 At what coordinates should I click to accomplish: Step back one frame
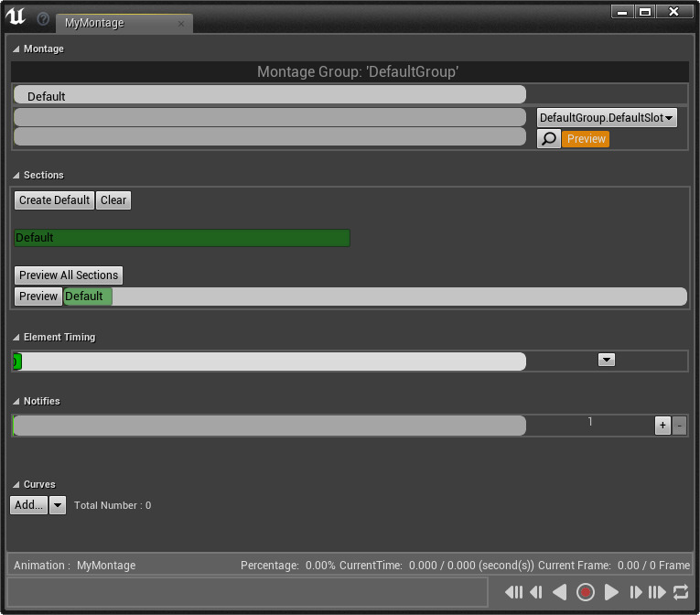pos(536,592)
